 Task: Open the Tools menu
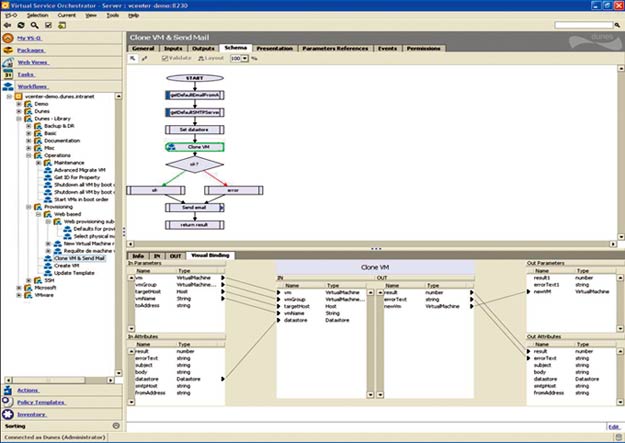pyautogui.click(x=112, y=16)
